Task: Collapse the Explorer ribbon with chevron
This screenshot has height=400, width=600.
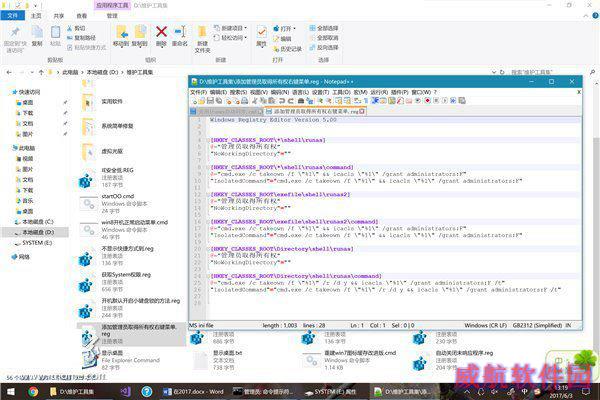Action: (586, 16)
